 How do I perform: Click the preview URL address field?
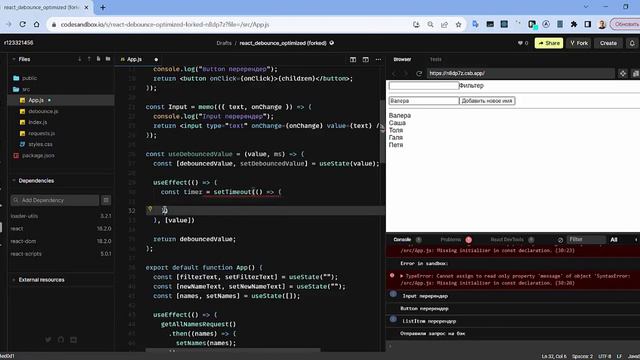(520, 73)
